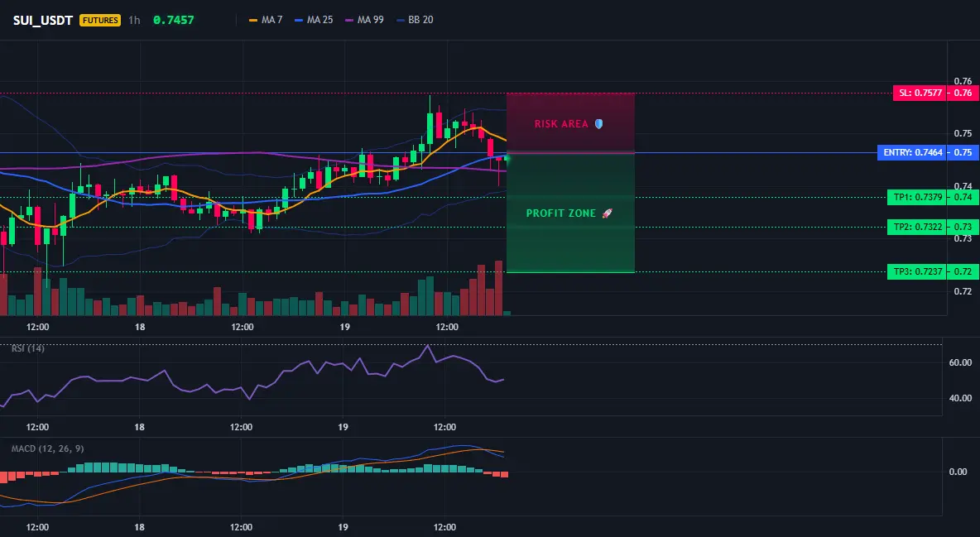This screenshot has width=980, height=537.
Task: Click the green entry point dot on chart
Action: [507, 159]
